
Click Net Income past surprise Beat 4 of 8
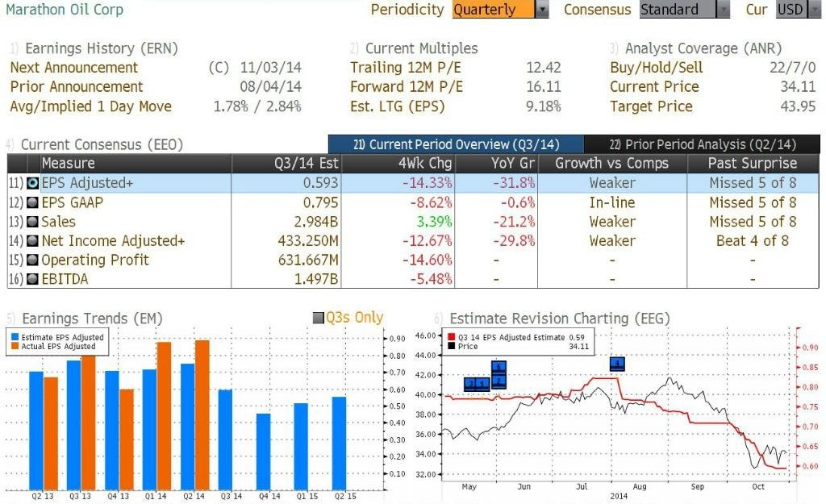click(753, 240)
